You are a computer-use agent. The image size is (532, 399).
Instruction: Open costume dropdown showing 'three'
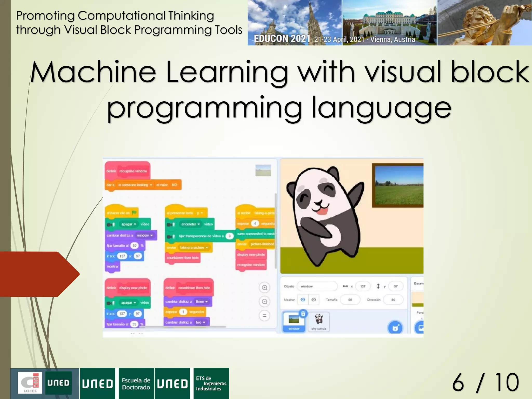tap(207, 302)
